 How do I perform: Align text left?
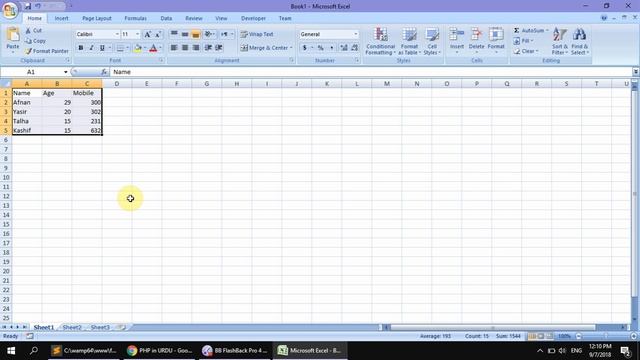[x=174, y=48]
